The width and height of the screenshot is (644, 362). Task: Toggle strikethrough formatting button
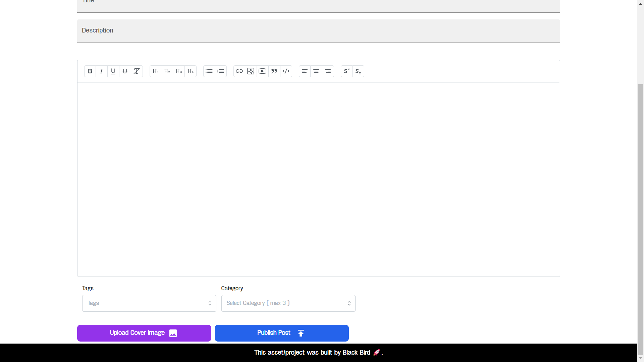[125, 71]
